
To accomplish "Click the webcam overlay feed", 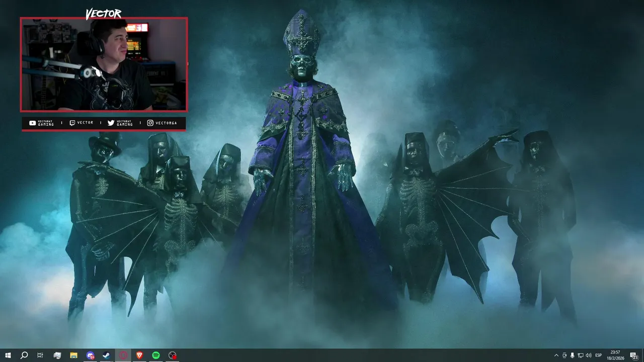I will [104, 64].
